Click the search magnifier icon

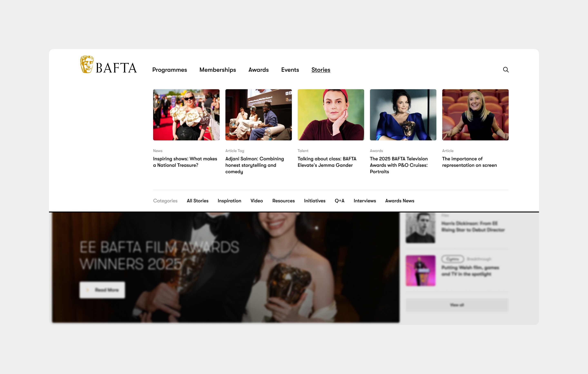[506, 70]
